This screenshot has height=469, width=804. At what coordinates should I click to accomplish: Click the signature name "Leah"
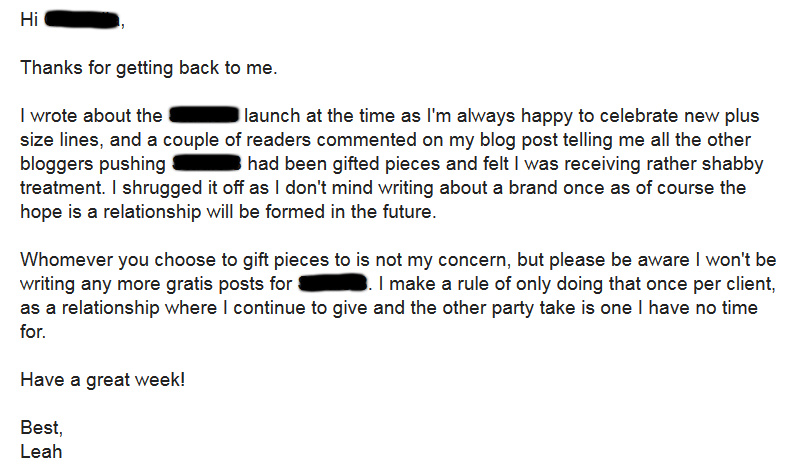pyautogui.click(x=41, y=451)
